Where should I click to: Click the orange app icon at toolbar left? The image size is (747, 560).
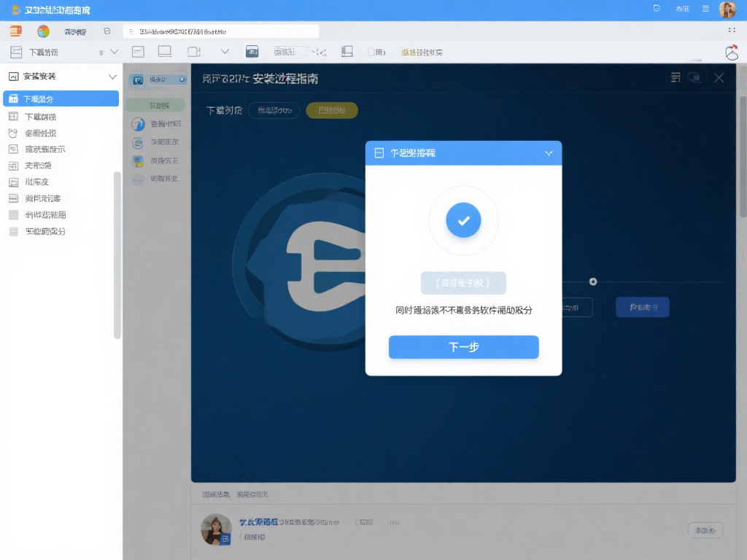click(x=16, y=31)
